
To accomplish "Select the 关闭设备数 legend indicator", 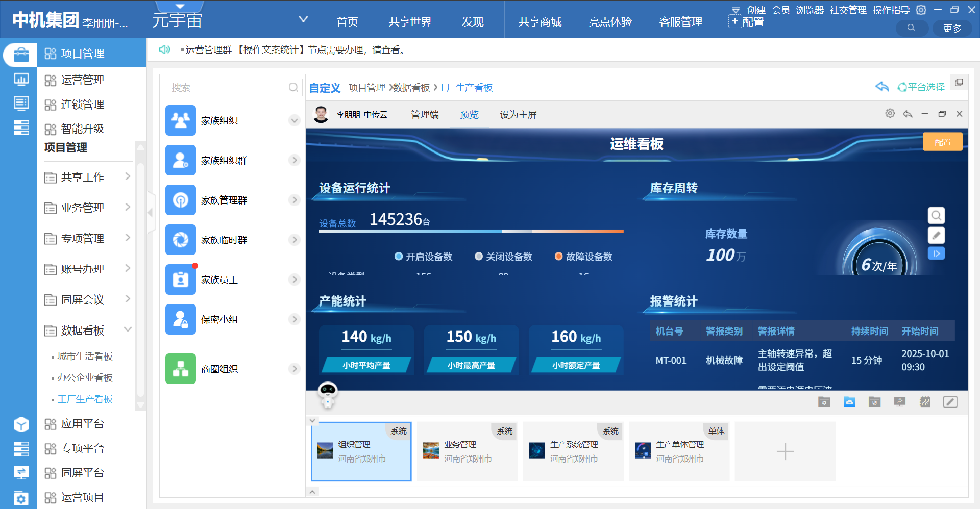I will tap(479, 257).
